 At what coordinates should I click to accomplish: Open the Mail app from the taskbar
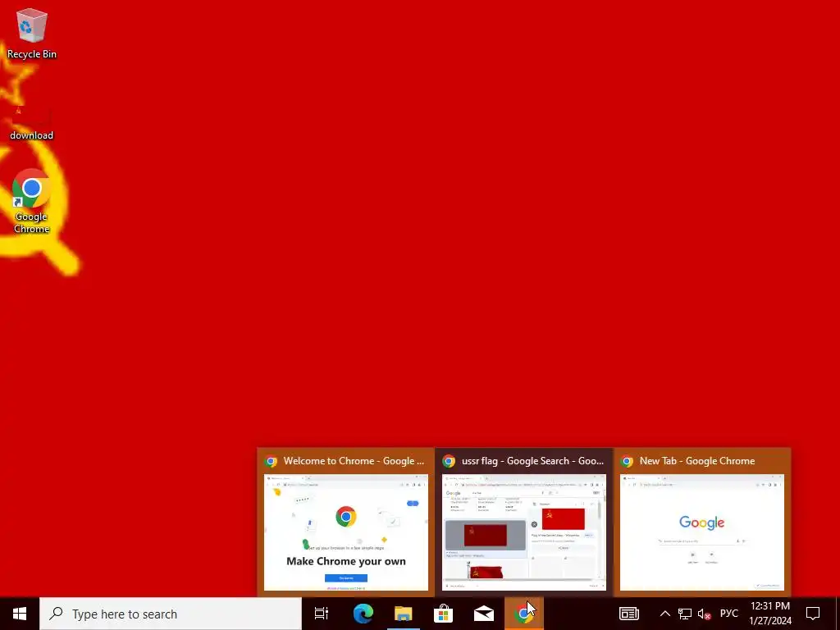(x=484, y=614)
